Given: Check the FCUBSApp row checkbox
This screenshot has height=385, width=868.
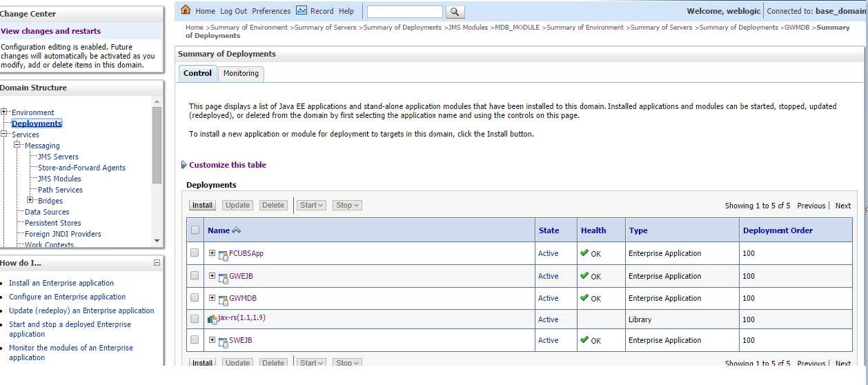Looking at the screenshot, I should pos(195,253).
